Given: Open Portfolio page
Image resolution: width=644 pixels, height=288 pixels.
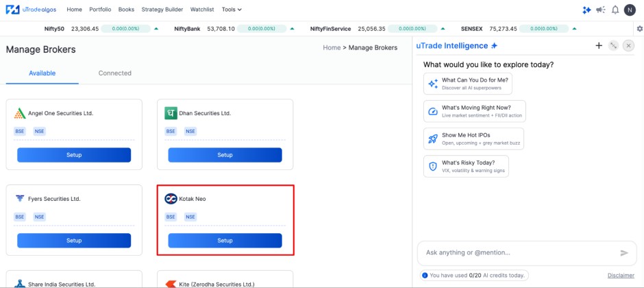Looking at the screenshot, I should 100,10.
